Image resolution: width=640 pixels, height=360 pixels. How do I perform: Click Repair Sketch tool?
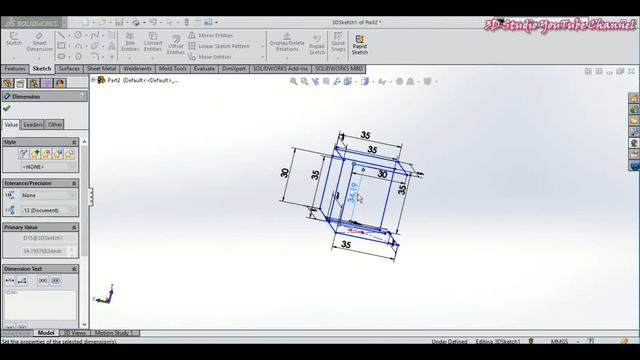coord(317,45)
